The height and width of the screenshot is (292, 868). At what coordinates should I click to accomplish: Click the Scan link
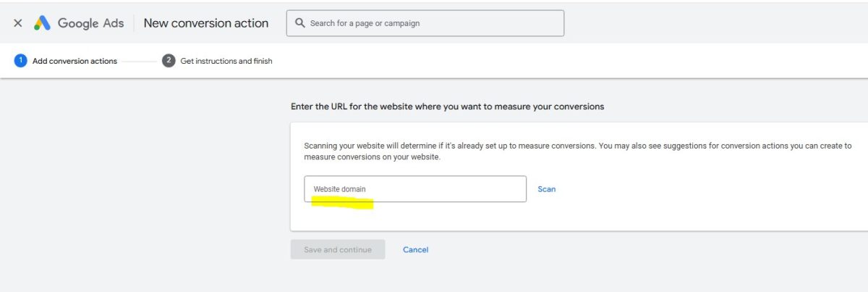pyautogui.click(x=547, y=189)
